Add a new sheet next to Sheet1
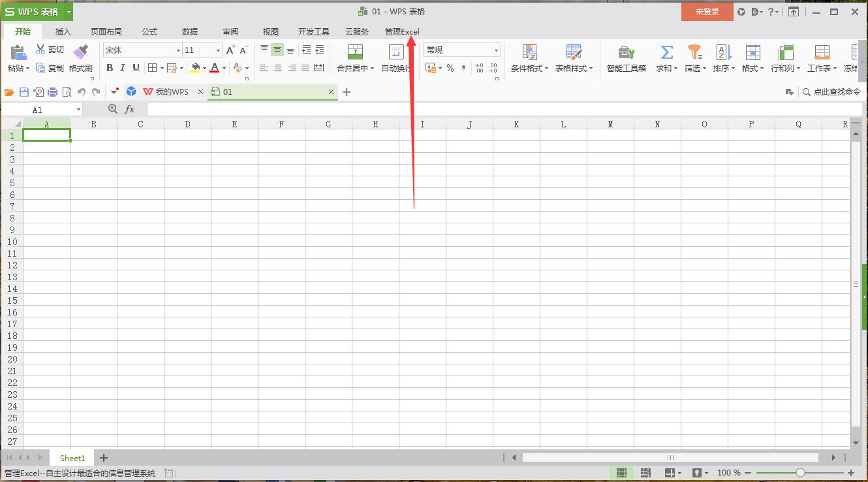This screenshot has width=868, height=482. 103,458
